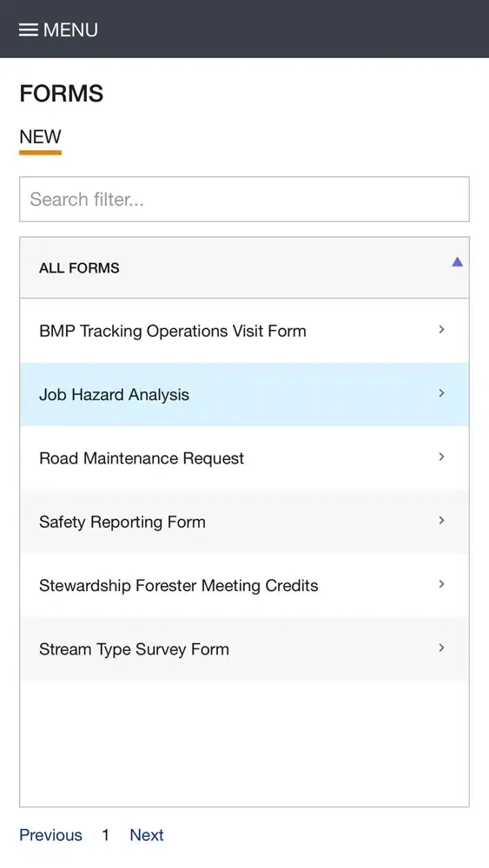Click chevron next to Stream Type Survey Form

(441, 648)
